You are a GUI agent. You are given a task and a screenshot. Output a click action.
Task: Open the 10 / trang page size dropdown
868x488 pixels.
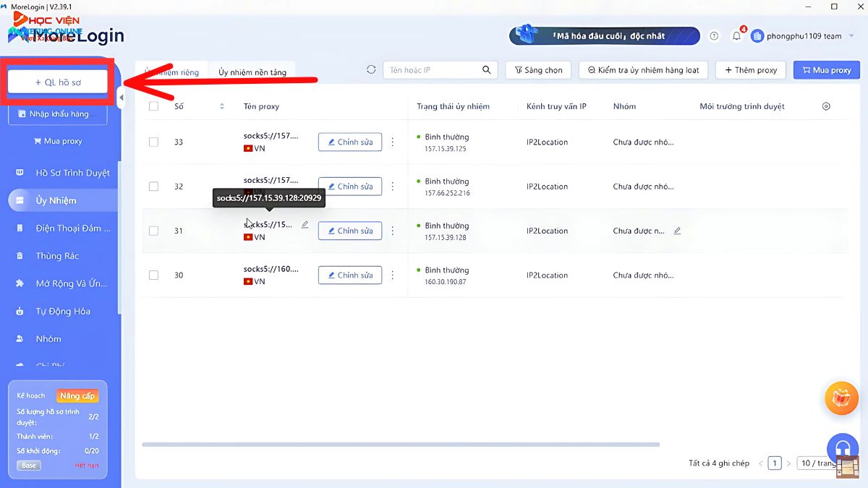coord(817,463)
